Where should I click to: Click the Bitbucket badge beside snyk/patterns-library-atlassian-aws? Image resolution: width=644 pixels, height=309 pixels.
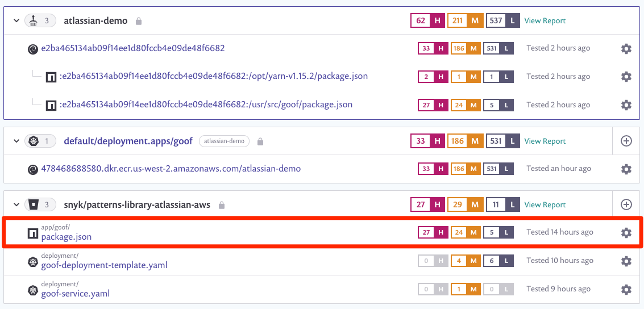[x=40, y=204]
